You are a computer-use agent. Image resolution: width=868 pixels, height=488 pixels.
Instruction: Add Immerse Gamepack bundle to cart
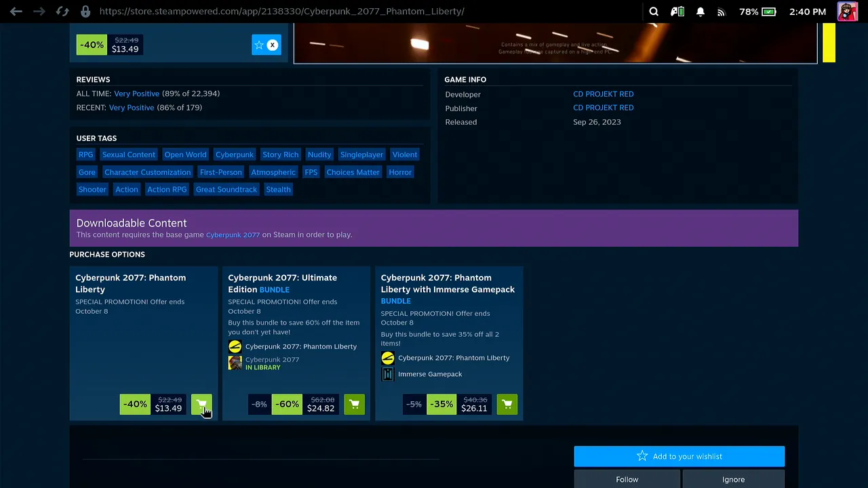tap(507, 405)
